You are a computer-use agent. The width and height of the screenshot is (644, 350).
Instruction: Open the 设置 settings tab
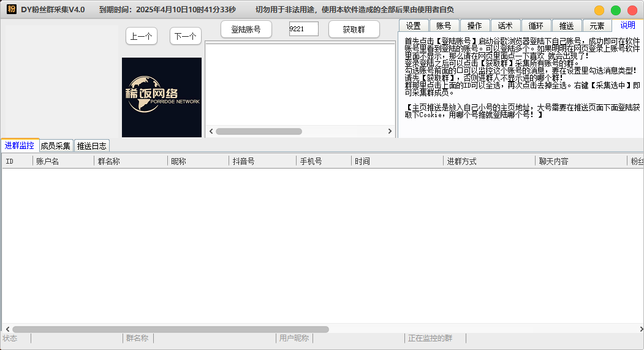[x=413, y=26]
